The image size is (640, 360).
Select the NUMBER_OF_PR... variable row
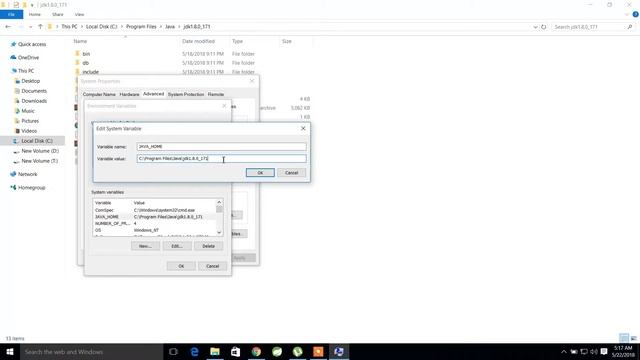coord(154,224)
